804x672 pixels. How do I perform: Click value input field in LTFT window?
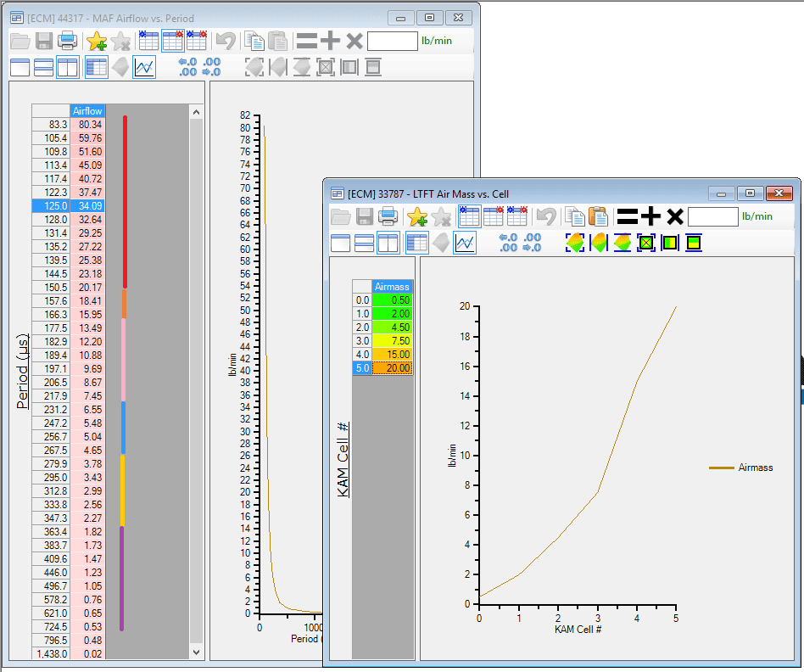click(712, 216)
